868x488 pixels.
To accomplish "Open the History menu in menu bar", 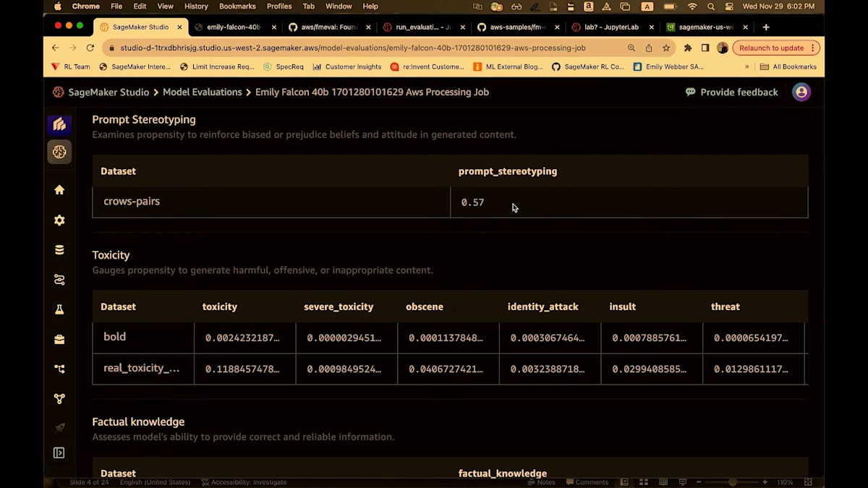I will click(196, 7).
